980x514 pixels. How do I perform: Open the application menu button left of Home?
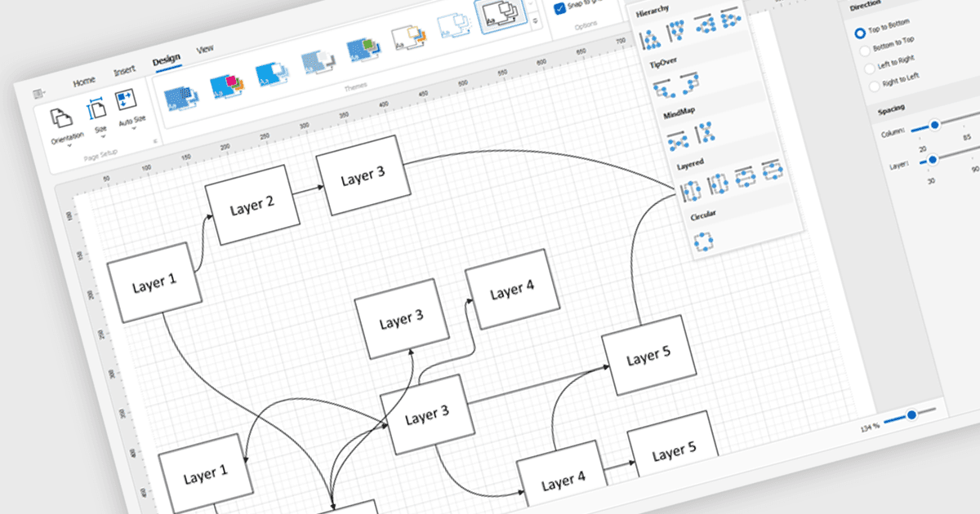[x=40, y=93]
